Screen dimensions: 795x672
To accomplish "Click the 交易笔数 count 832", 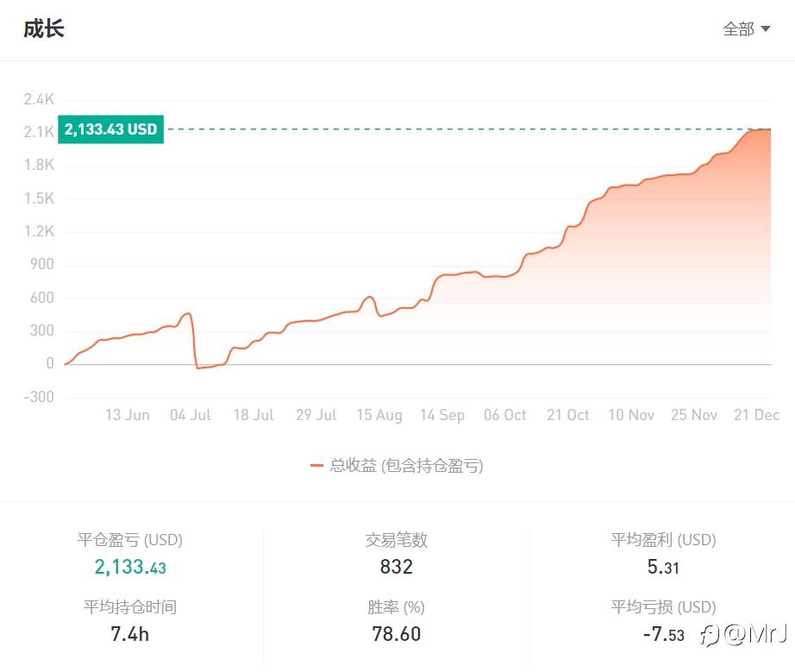I will pos(397,567).
